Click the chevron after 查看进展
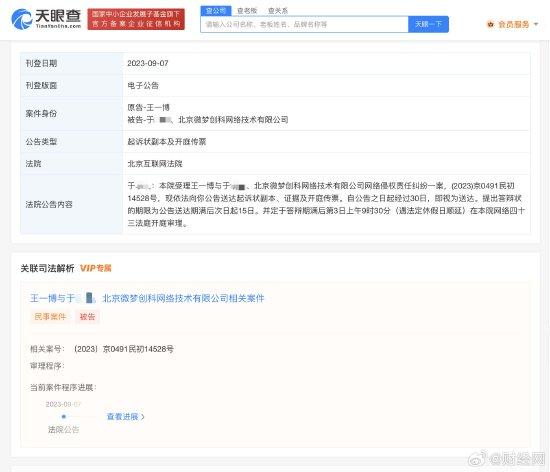 coord(143,417)
